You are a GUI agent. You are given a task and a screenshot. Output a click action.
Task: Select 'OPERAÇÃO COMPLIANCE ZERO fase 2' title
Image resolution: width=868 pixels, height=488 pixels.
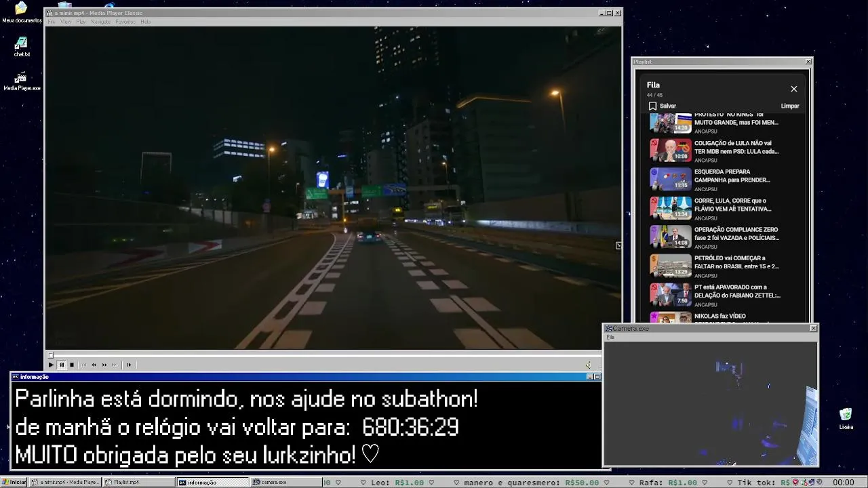point(736,234)
